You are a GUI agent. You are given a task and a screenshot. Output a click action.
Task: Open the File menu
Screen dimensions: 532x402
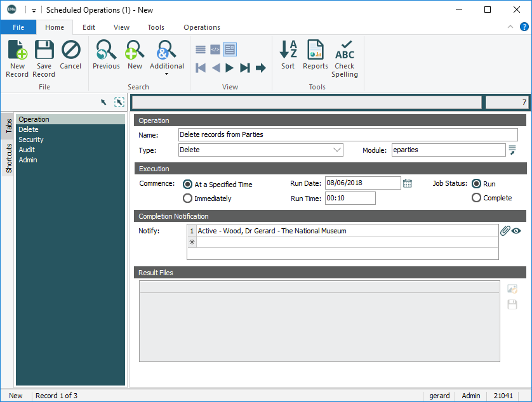[x=18, y=27]
